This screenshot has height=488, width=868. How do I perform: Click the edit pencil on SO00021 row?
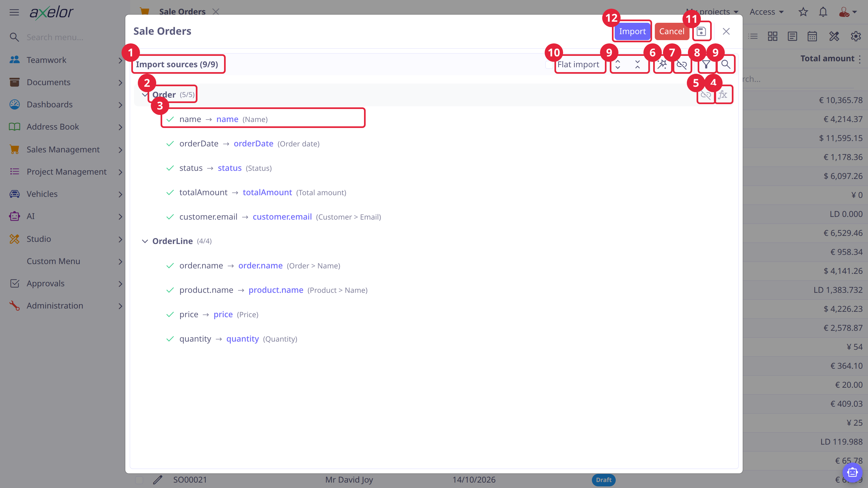coord(158,480)
